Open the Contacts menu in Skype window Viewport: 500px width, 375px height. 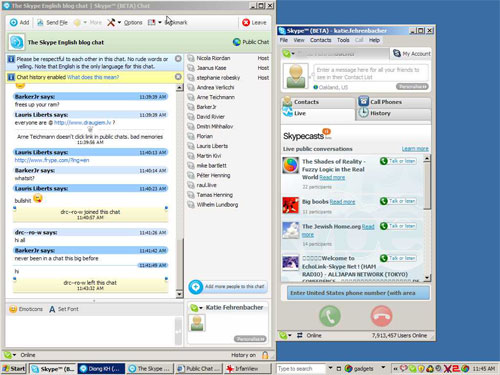[x=321, y=40]
